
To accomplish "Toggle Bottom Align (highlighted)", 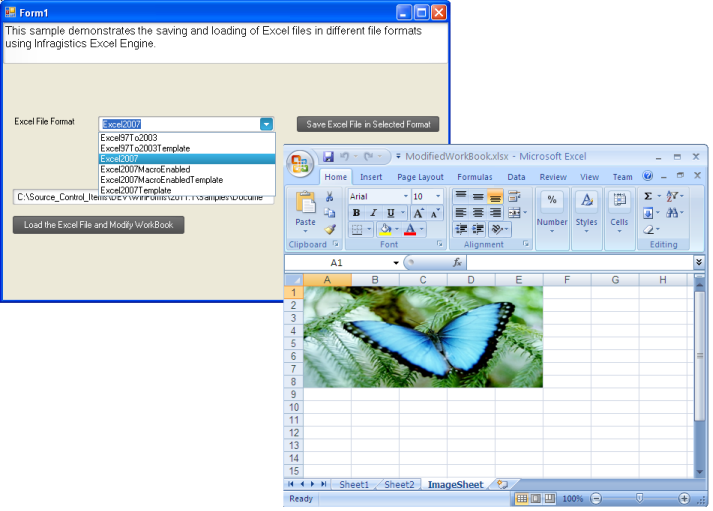I will [495, 196].
